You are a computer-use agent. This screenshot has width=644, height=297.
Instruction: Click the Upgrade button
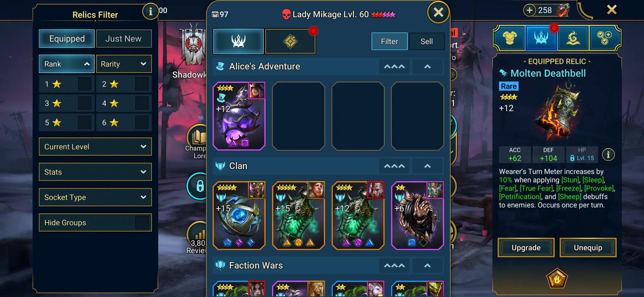(526, 248)
